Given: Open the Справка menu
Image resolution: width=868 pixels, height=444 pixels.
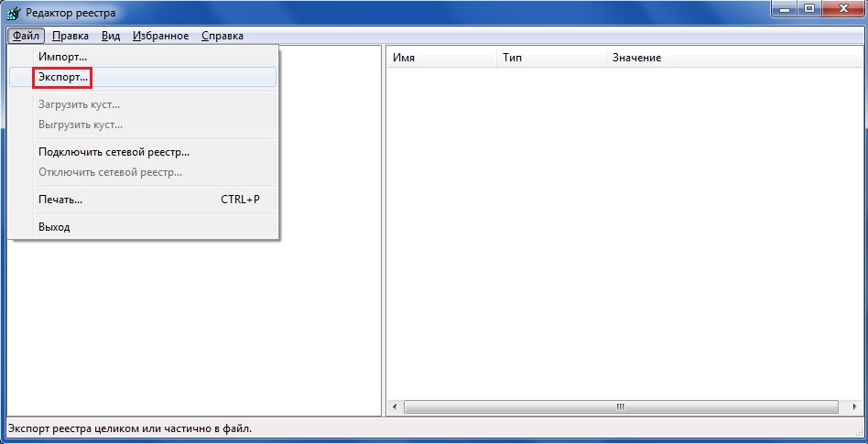Looking at the screenshot, I should [222, 36].
